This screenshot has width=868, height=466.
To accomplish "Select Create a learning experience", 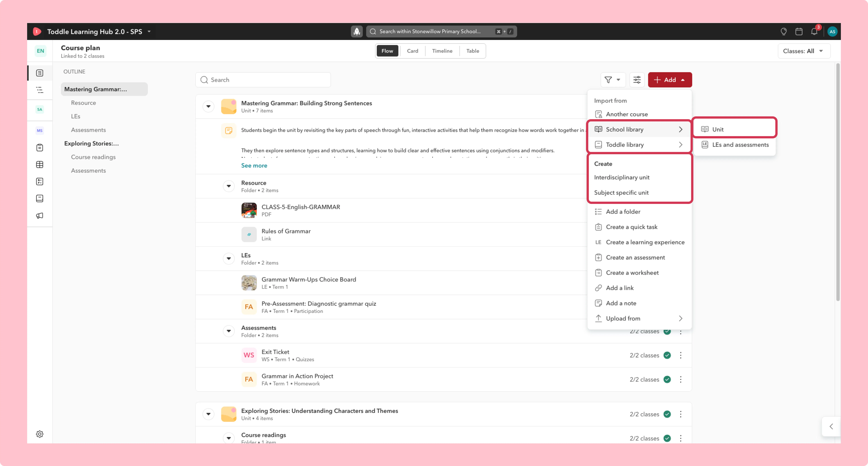I will click(640, 242).
